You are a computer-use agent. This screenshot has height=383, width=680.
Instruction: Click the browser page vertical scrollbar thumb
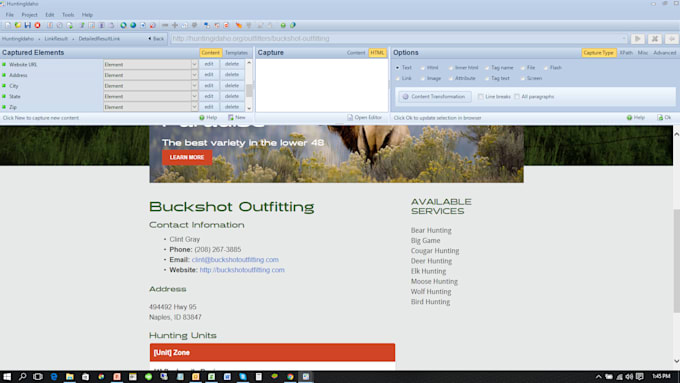tap(676, 260)
